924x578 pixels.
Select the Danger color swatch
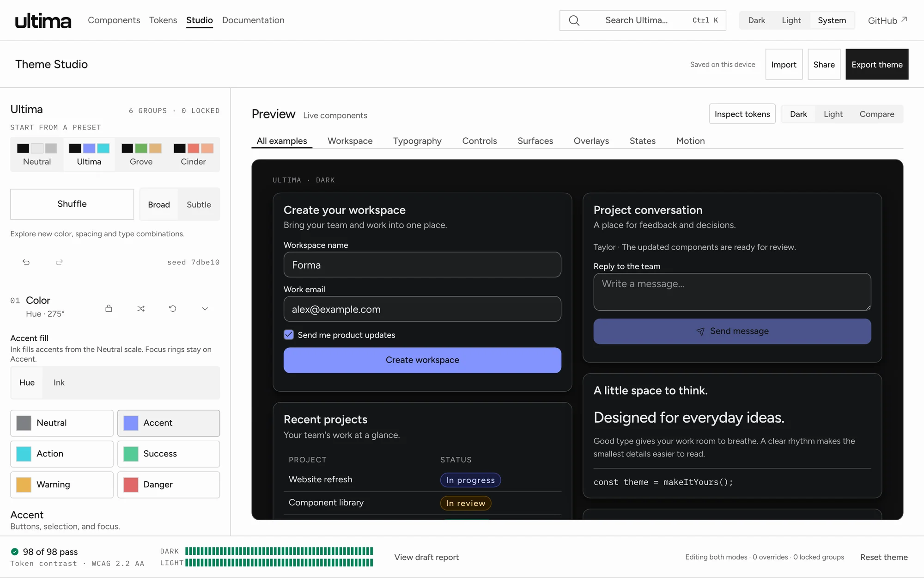point(169,485)
